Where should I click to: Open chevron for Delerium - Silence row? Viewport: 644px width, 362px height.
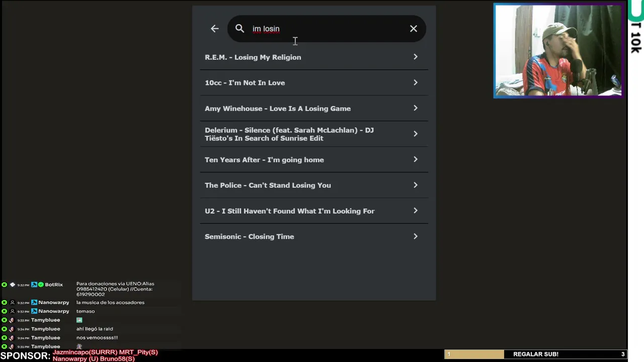click(x=416, y=134)
